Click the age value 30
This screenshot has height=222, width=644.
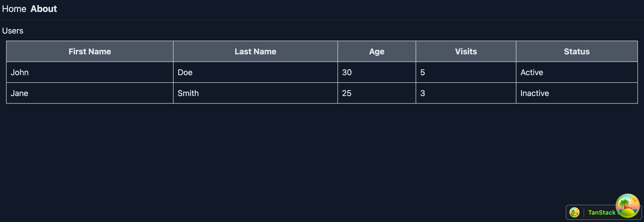click(347, 72)
